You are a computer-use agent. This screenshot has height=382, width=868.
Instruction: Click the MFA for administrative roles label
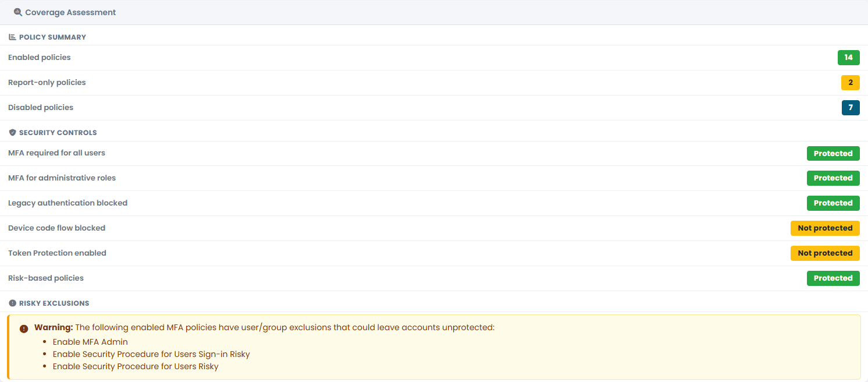click(x=62, y=178)
